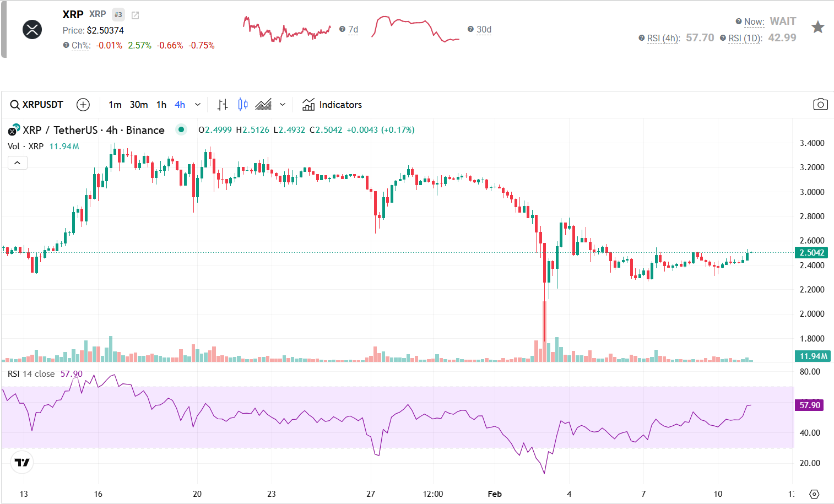Click the RSI value tag 57.90 on axis
This screenshot has height=504, width=834.
pyautogui.click(x=810, y=405)
